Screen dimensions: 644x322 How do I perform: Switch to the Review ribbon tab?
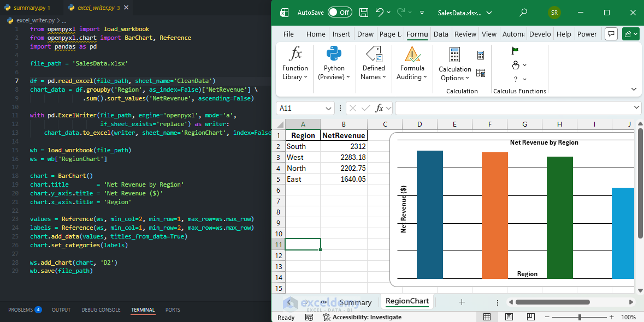pos(465,34)
